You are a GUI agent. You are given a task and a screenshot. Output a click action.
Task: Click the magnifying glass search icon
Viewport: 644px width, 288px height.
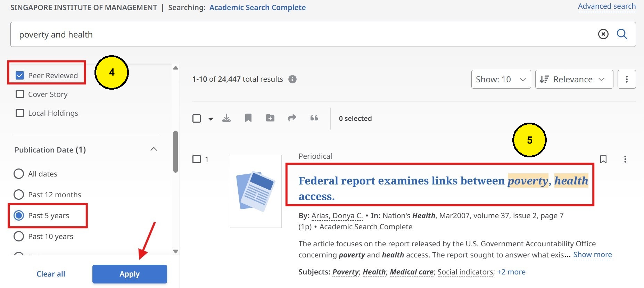click(x=622, y=34)
